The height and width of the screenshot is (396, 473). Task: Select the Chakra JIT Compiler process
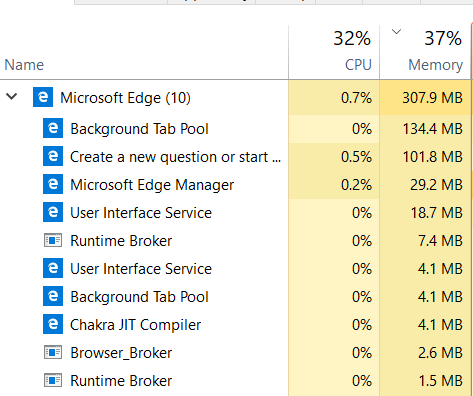pos(235,325)
